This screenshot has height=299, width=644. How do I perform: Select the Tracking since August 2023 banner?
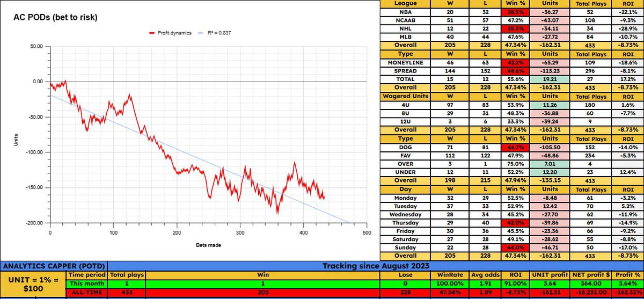click(376, 266)
